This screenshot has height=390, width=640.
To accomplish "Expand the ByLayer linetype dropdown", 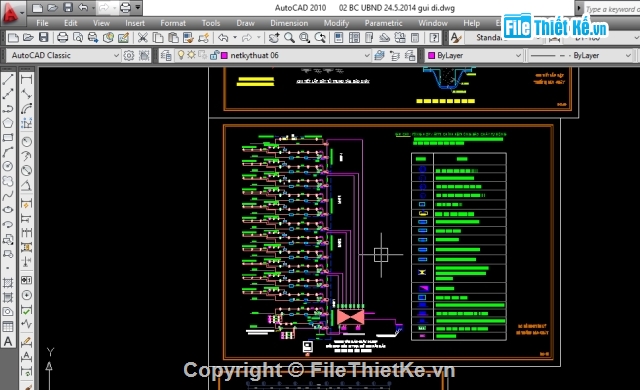I will pos(628,55).
